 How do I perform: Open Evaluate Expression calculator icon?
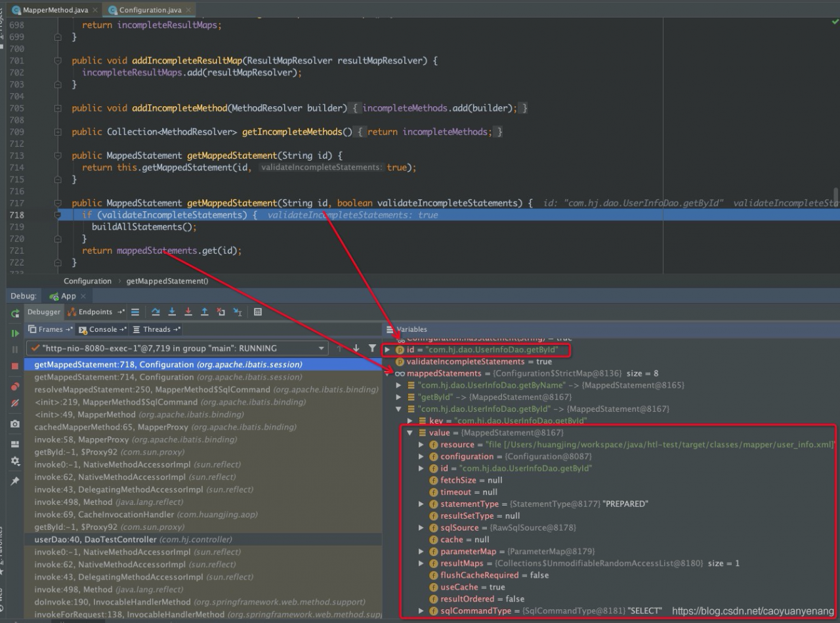(258, 312)
